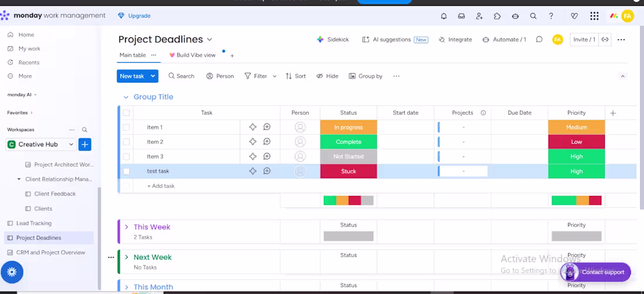Click the + Add task row
This screenshot has width=644, height=294.
pos(160,186)
